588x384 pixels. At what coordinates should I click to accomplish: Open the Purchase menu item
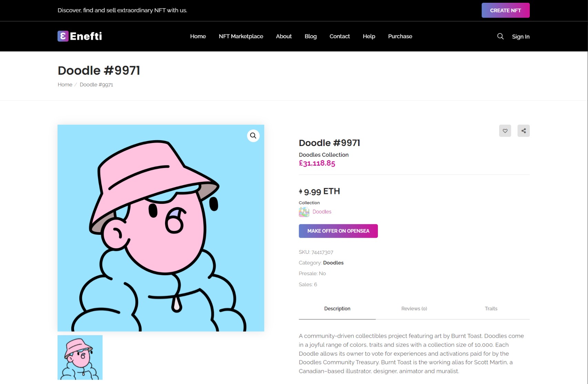(x=400, y=36)
